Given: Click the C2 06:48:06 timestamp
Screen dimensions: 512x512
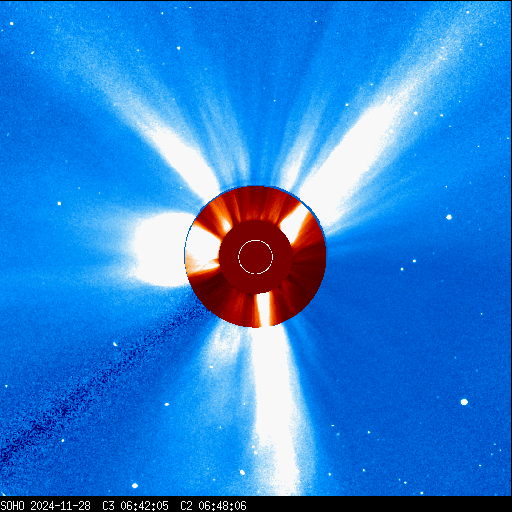Looking at the screenshot, I should click(x=213, y=506).
